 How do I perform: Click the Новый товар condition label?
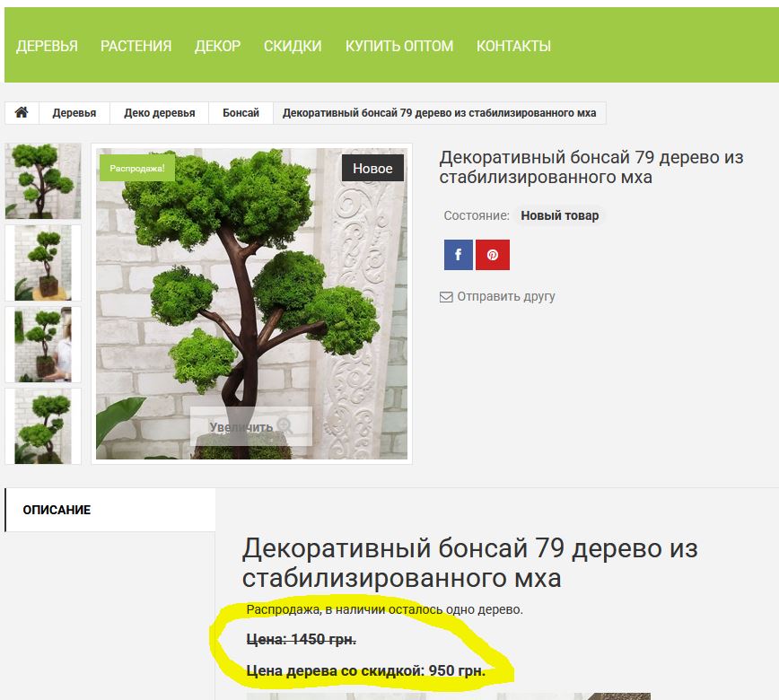coord(561,215)
